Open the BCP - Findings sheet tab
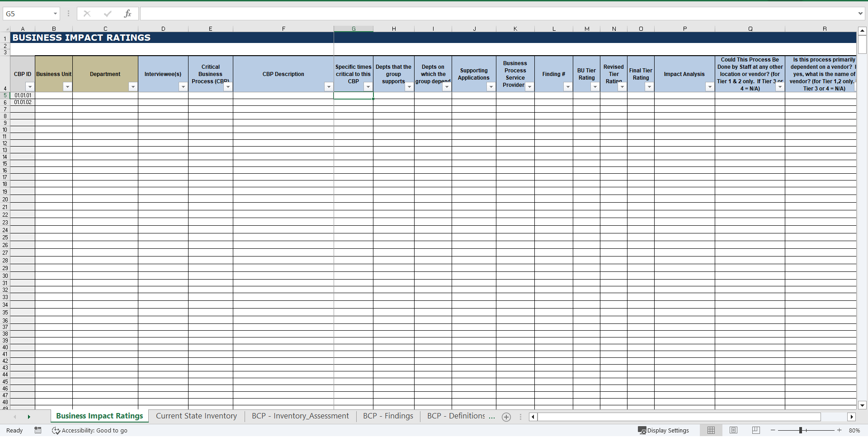Screen dimensions: 868x437 pyautogui.click(x=387, y=416)
